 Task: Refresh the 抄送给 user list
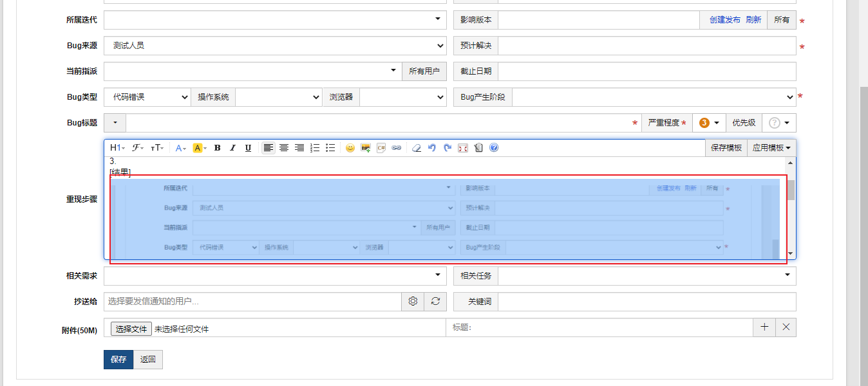coord(435,301)
